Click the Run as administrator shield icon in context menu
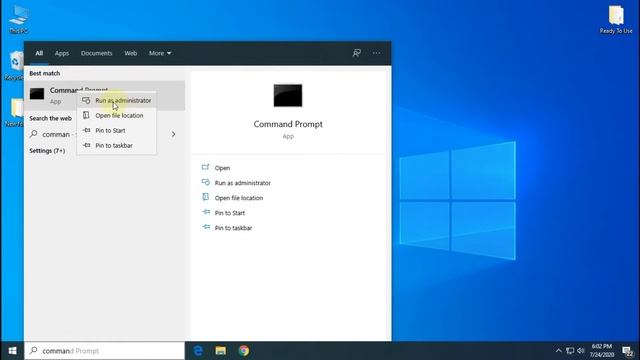Screen dimensions: 640x360 coord(86,100)
